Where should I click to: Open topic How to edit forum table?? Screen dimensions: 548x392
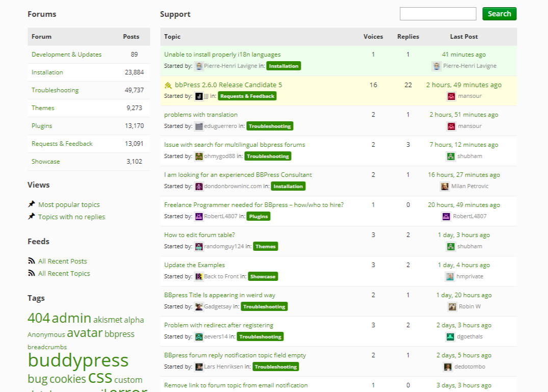(x=199, y=235)
